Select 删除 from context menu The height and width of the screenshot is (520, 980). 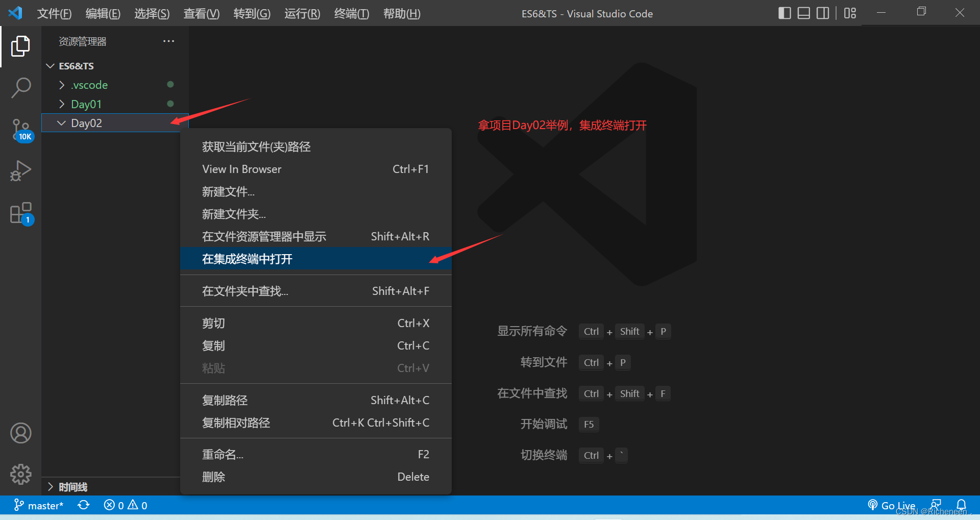(316, 477)
